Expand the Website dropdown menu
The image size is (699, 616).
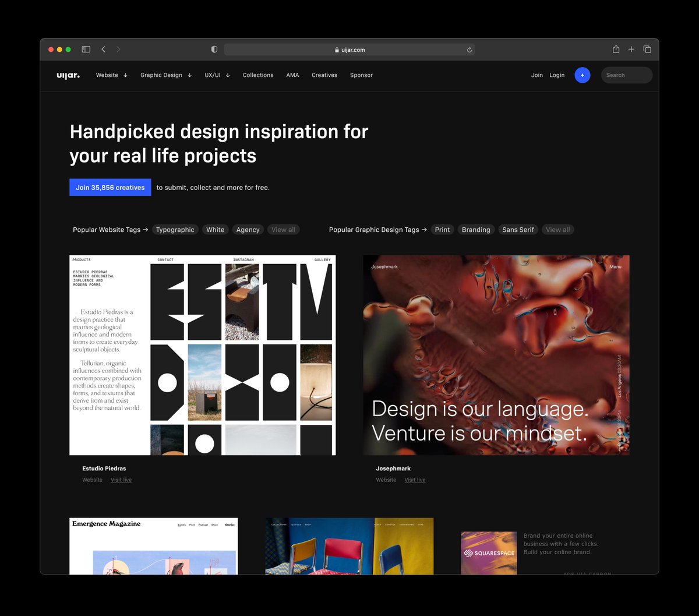tap(112, 75)
